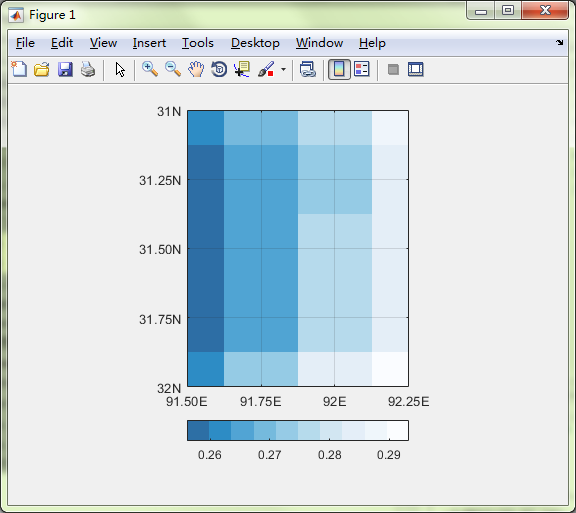
Task: Click the Link Plot toolbar icon
Action: tap(307, 69)
